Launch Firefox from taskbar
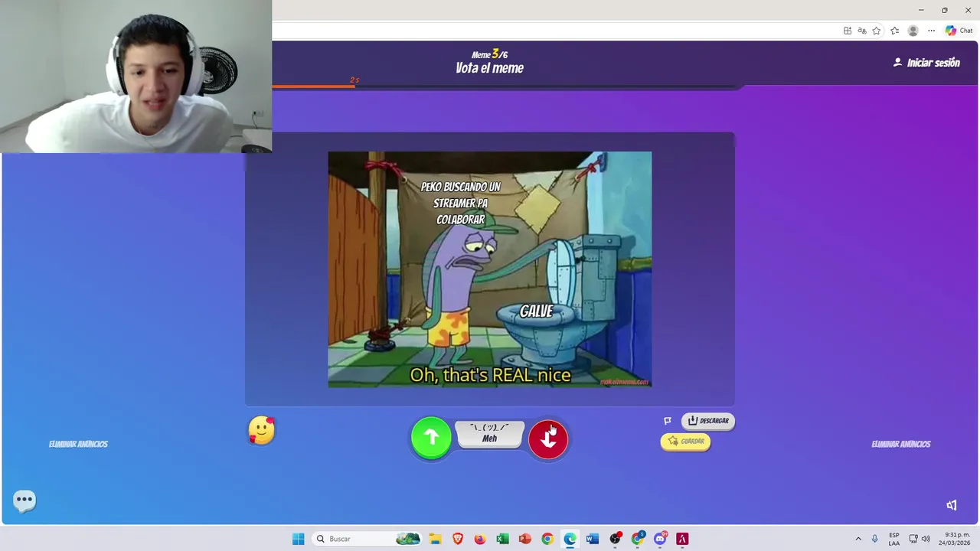This screenshot has width=980, height=551. click(480, 539)
